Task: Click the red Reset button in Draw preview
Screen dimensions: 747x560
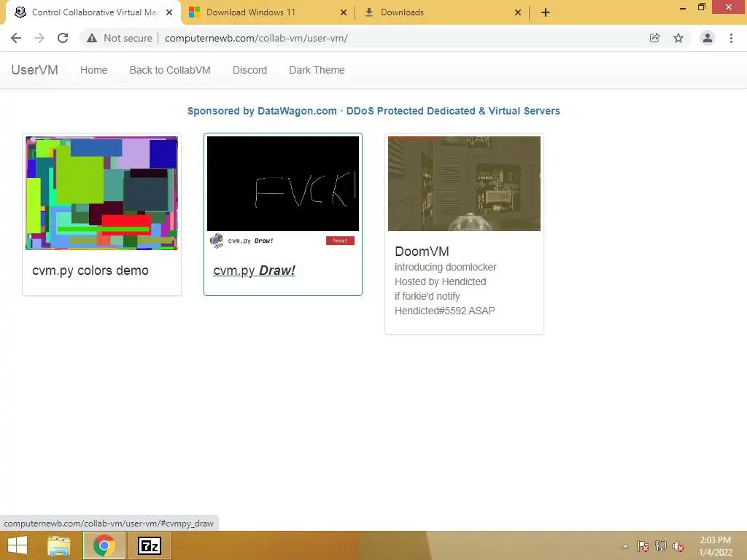Action: [340, 241]
